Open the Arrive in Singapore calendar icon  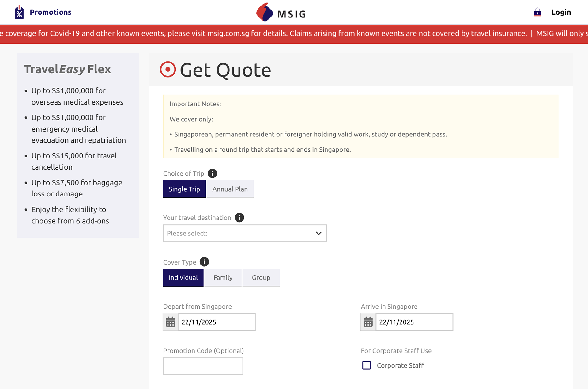pos(368,322)
